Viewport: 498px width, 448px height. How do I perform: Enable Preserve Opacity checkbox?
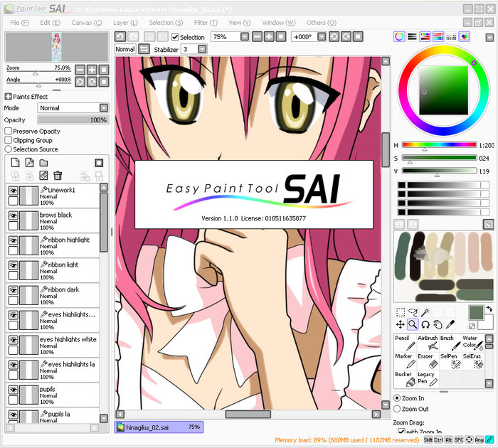[x=9, y=131]
